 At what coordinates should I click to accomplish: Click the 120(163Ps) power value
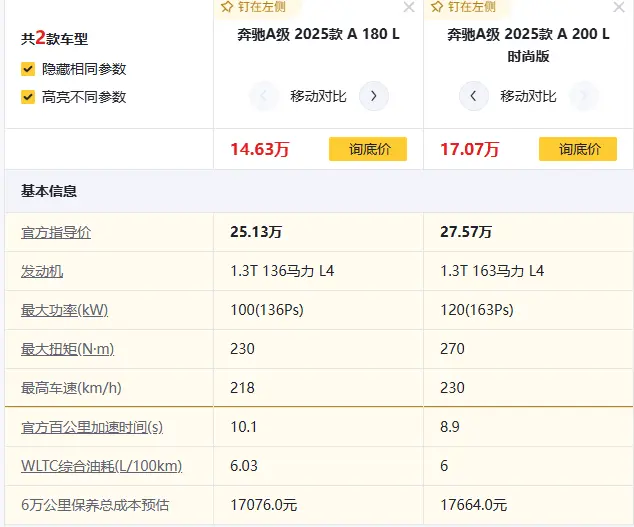click(x=477, y=310)
